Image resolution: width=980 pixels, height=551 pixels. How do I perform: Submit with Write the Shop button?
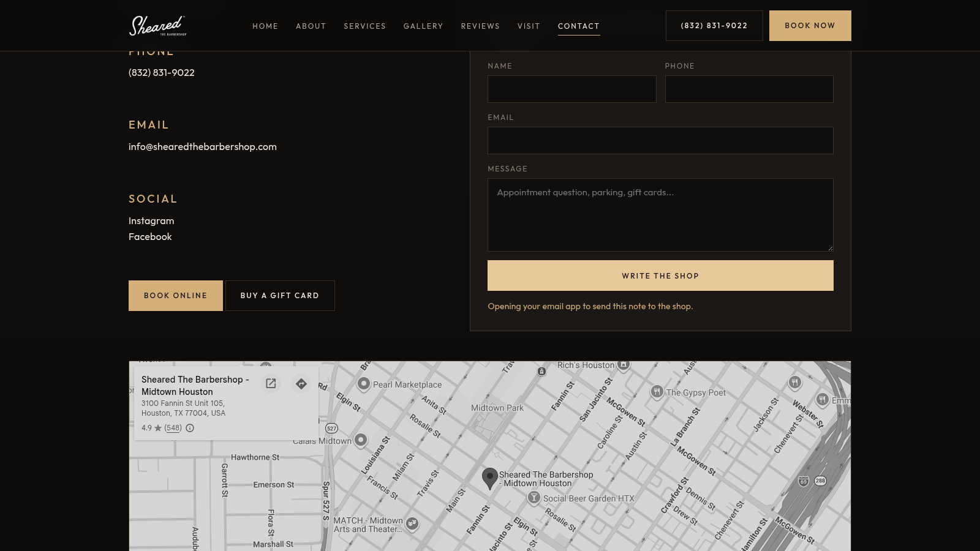660,275
